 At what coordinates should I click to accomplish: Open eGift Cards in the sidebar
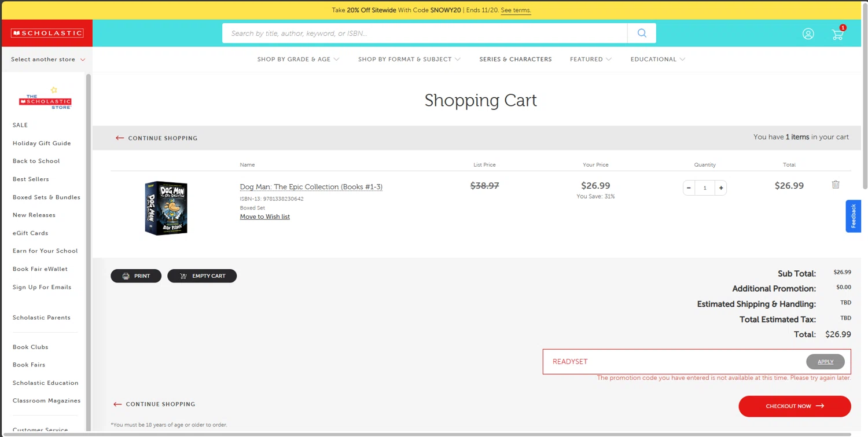click(x=30, y=233)
